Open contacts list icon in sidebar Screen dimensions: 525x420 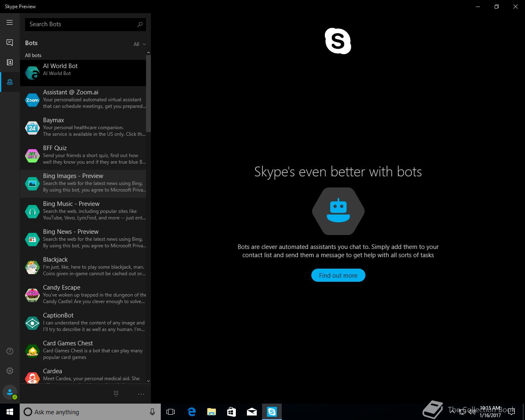(x=9, y=62)
